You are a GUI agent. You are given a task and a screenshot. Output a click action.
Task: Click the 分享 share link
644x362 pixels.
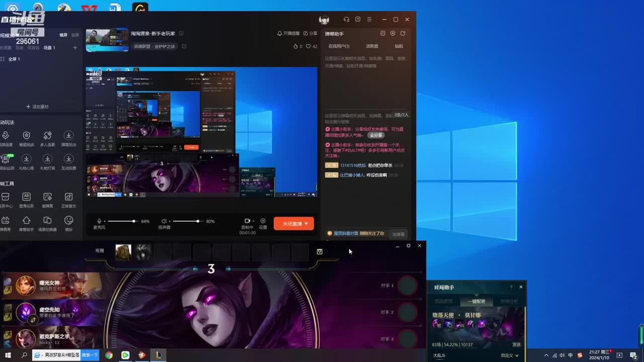coord(310,33)
